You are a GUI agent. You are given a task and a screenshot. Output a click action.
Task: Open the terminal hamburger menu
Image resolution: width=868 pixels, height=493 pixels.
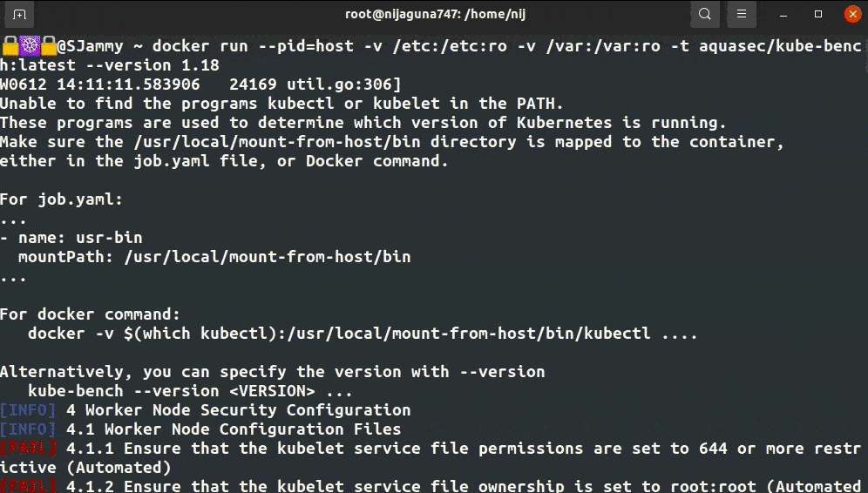click(x=741, y=15)
